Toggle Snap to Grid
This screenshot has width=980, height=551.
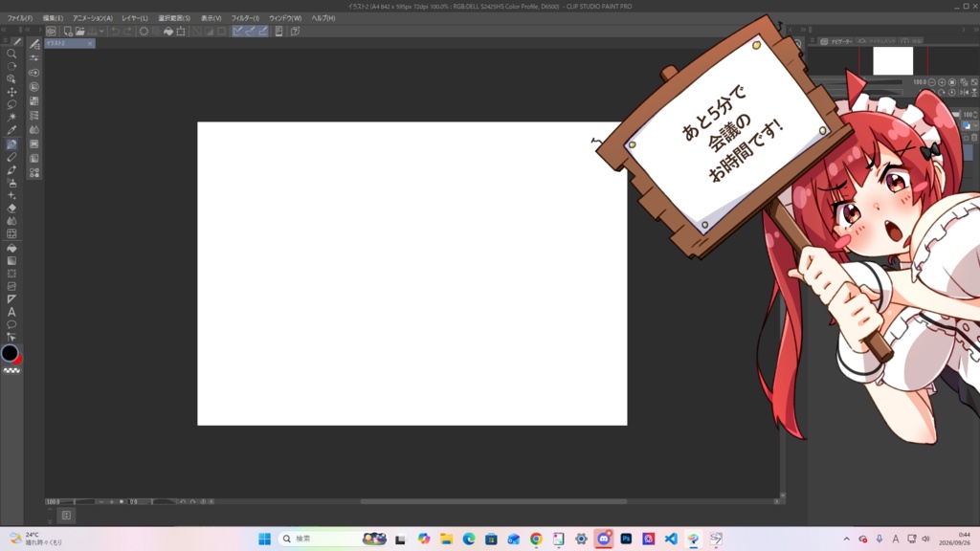click(x=262, y=31)
